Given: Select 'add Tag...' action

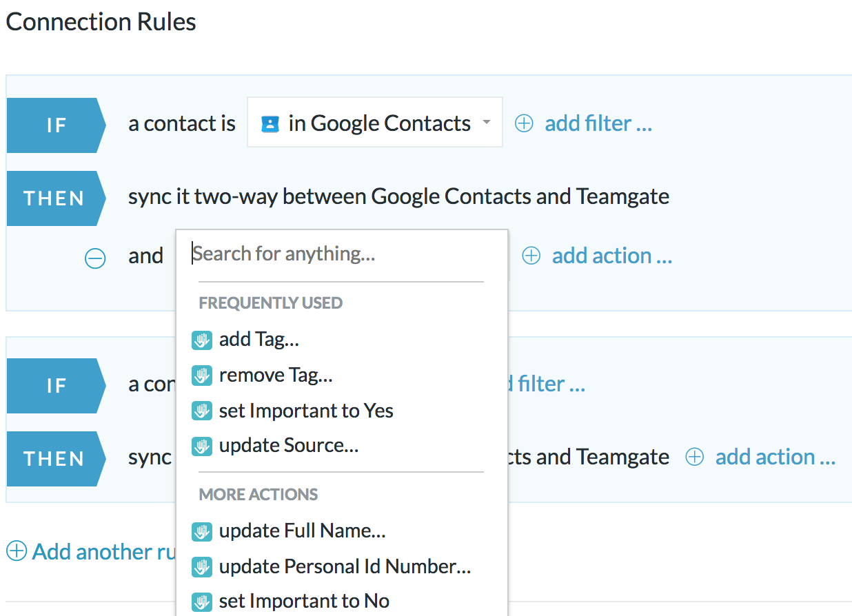Looking at the screenshot, I should click(x=259, y=339).
